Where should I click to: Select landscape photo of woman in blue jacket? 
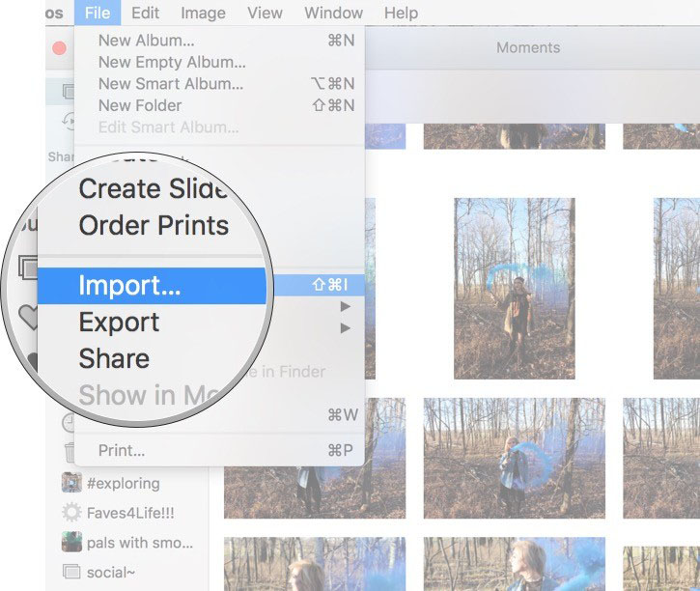(x=515, y=458)
